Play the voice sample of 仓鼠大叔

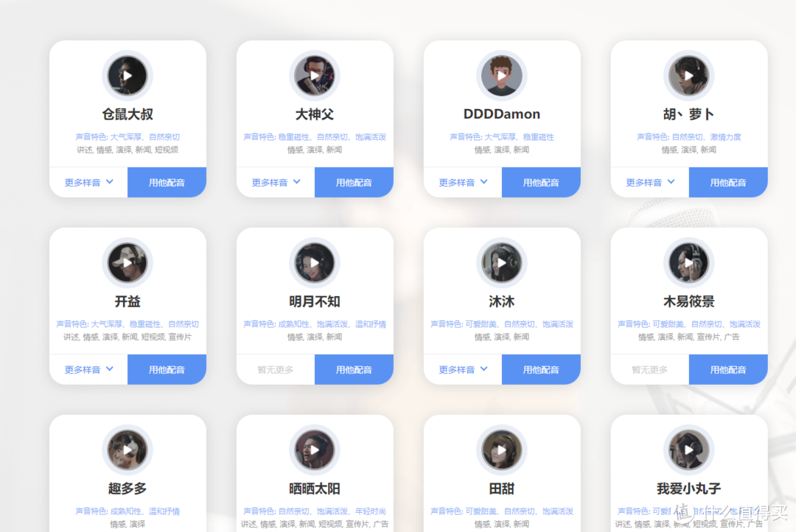127,74
